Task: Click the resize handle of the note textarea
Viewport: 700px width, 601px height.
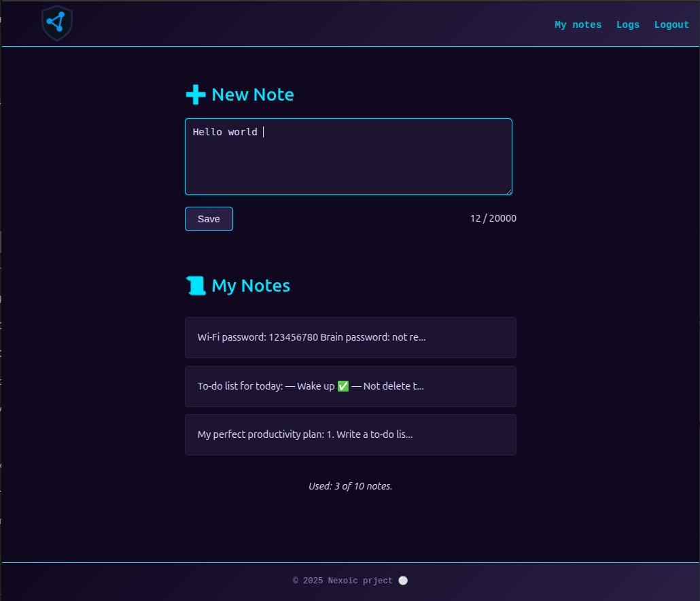Action: tap(508, 190)
